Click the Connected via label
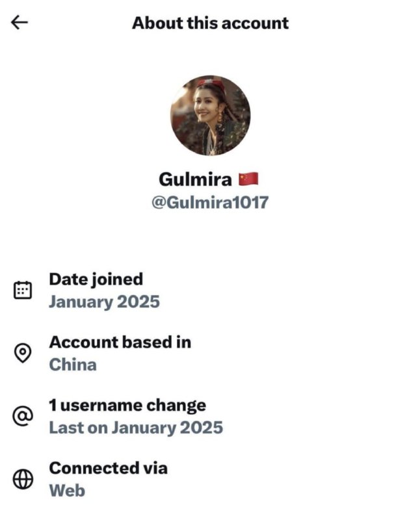Viewport: 420px width, 520px height. pos(108,468)
